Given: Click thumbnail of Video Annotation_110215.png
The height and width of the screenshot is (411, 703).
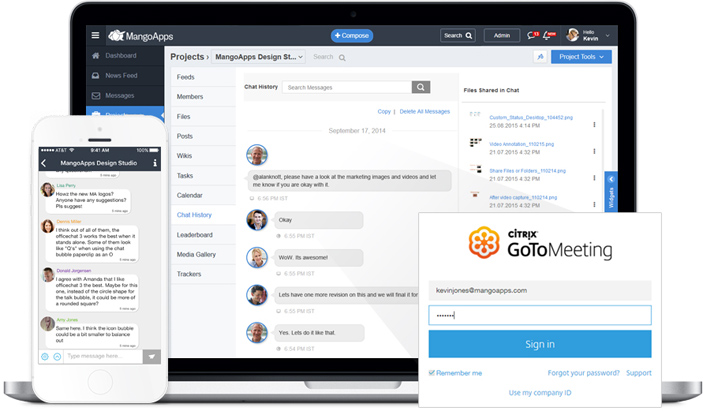Looking at the screenshot, I should (475, 143).
